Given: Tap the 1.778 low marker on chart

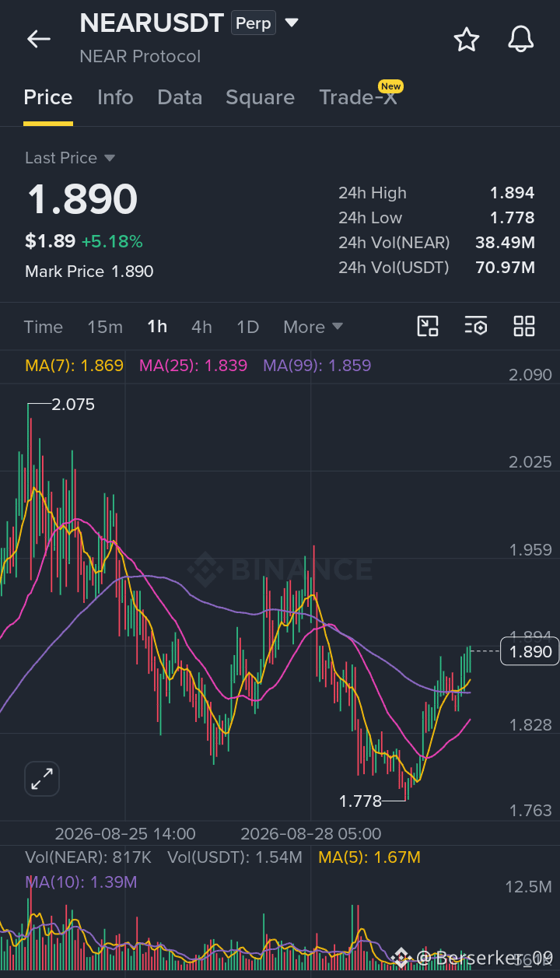Looking at the screenshot, I should (360, 801).
